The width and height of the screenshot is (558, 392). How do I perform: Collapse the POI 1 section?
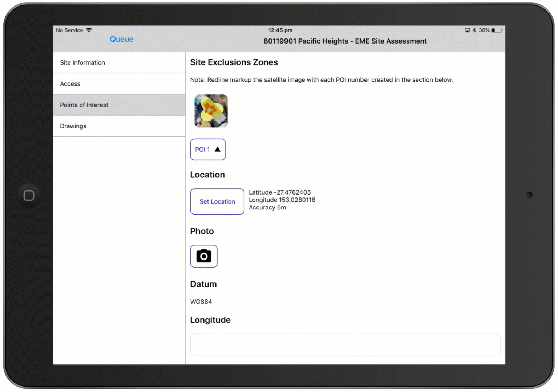point(208,150)
